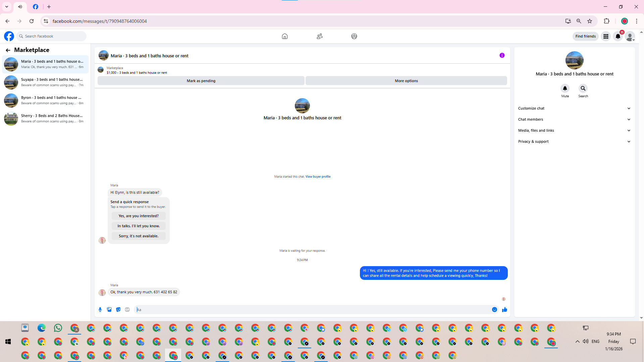Open the Facebook menu grid icon
644x362 pixels.
click(606, 36)
